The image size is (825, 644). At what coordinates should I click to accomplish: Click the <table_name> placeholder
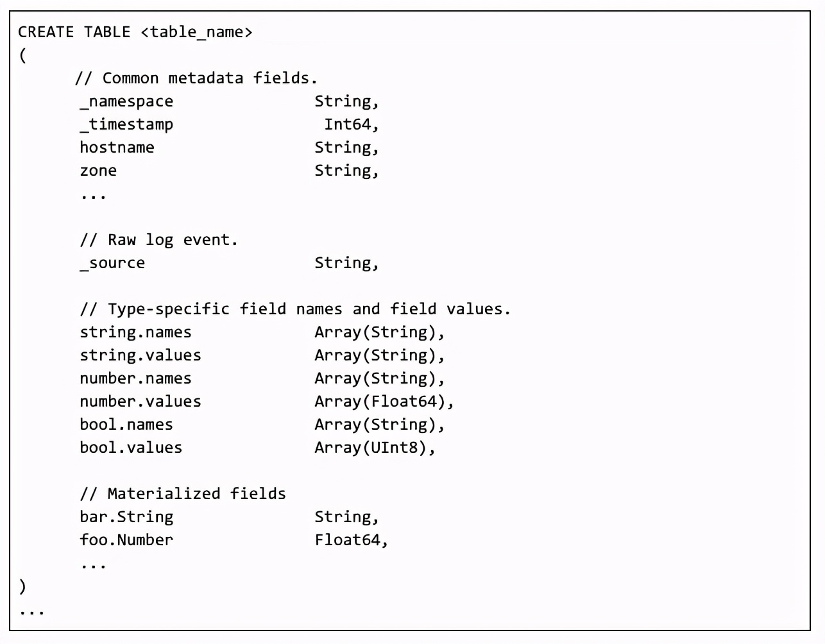coord(196,32)
